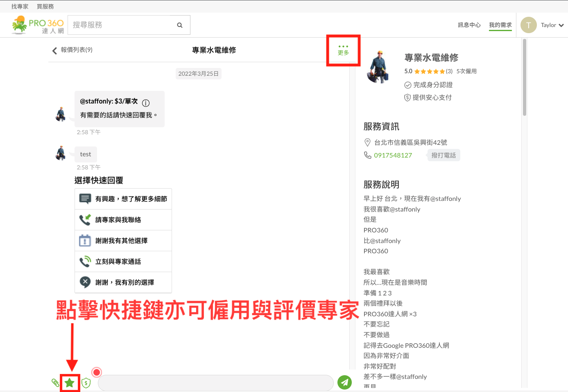This screenshot has width=568, height=392.
Task: Click the green send message button
Action: (x=344, y=383)
